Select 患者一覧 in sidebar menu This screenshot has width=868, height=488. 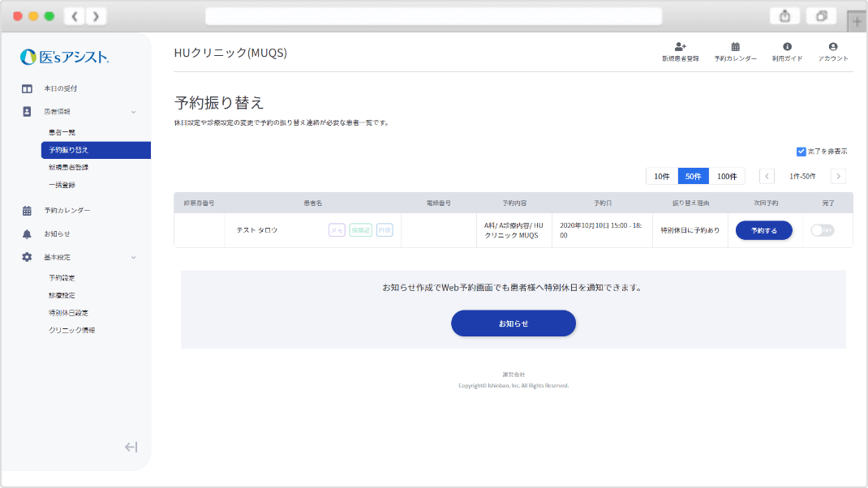[62, 132]
